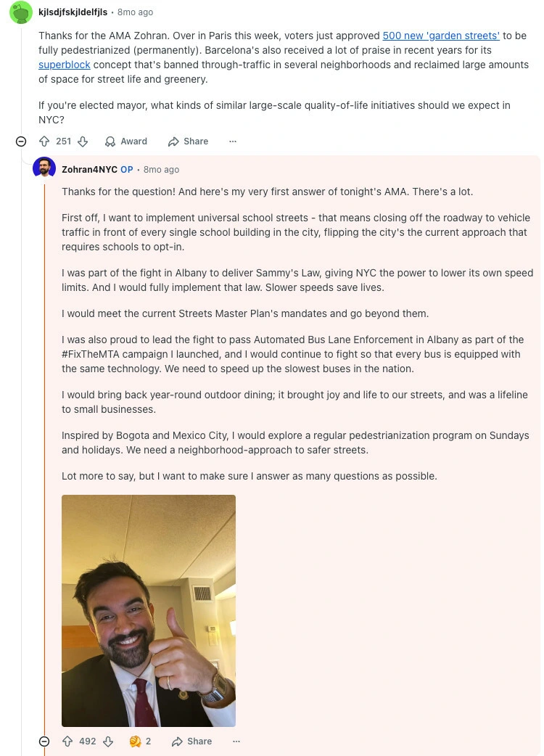Viewport: 544px width, 756px height.
Task: Click the 8mo ago timestamp on the Zohran4NYC reply
Action: (x=161, y=170)
